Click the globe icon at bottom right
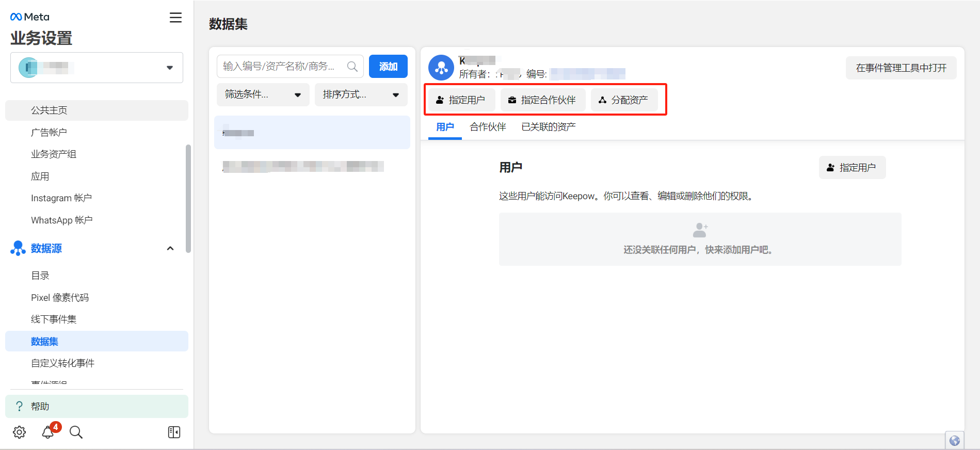This screenshot has width=980, height=450. tap(955, 440)
